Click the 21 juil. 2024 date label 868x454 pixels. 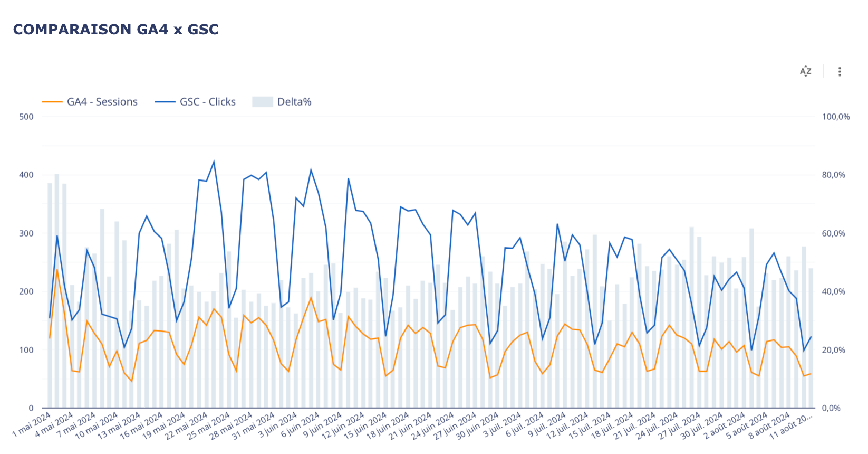click(635, 425)
